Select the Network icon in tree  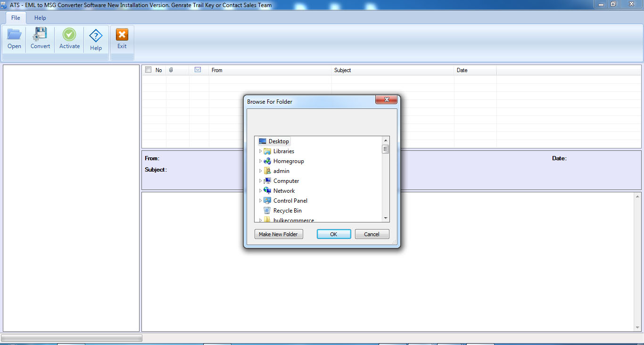click(267, 191)
